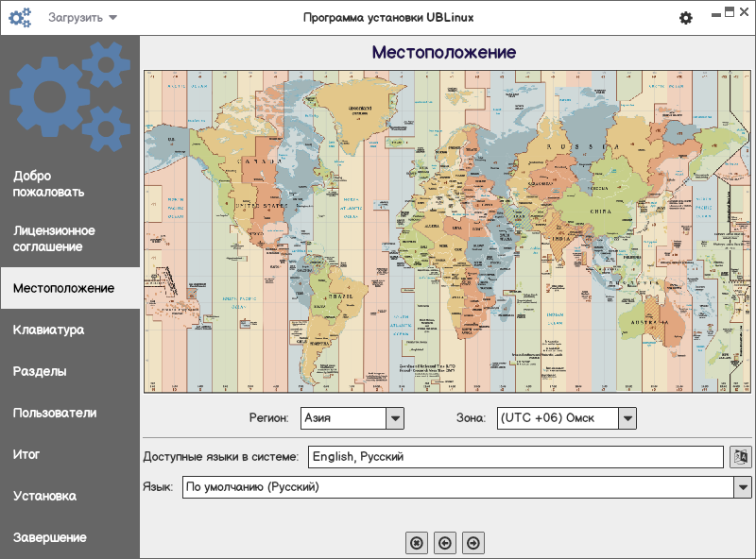Open the Лицензионное соглашение step
This screenshot has width=756, height=559.
click(70, 239)
